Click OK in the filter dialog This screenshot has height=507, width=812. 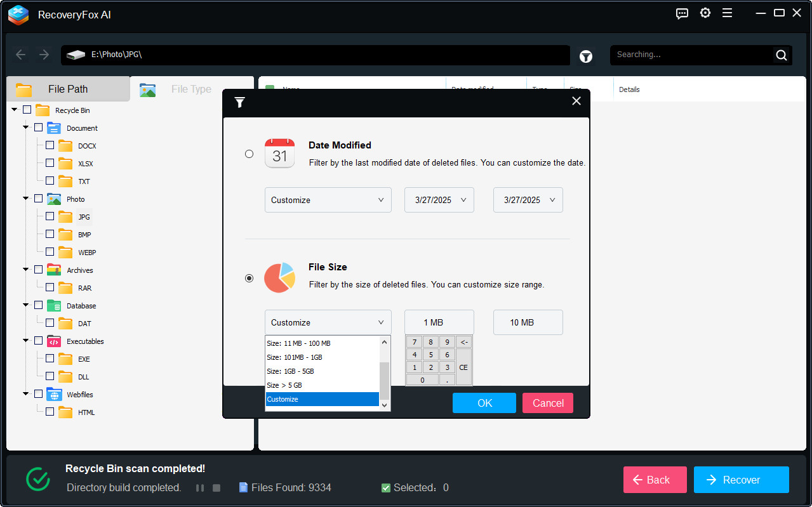(x=484, y=403)
